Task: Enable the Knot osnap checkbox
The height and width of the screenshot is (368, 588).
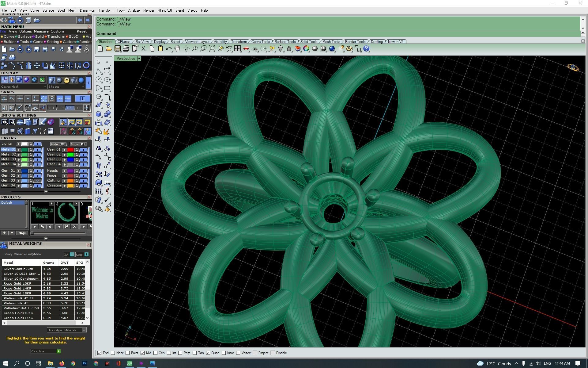Action: tap(224, 353)
